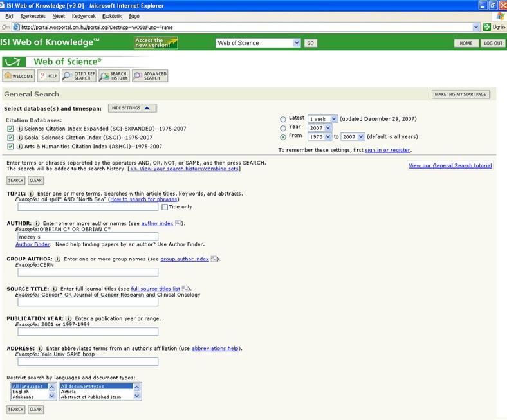507x420 pixels.
Task: Click the Windows flag logo in IE
Action: 501,16
